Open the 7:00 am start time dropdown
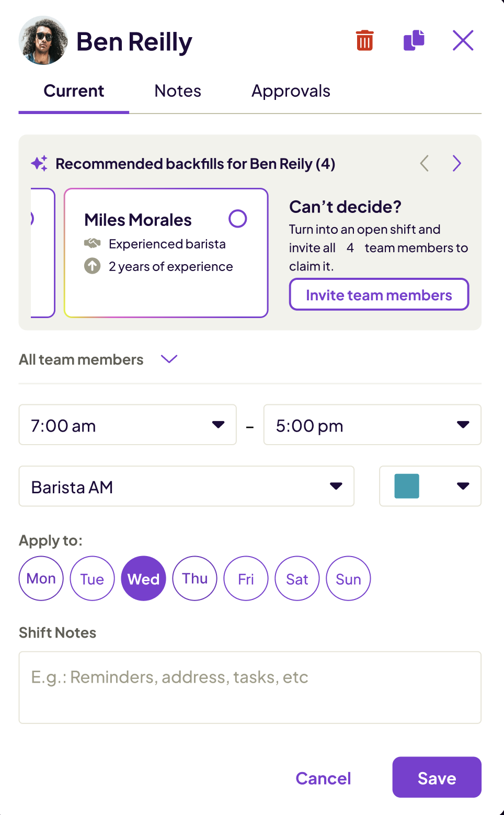Image resolution: width=504 pixels, height=815 pixels. click(x=128, y=425)
